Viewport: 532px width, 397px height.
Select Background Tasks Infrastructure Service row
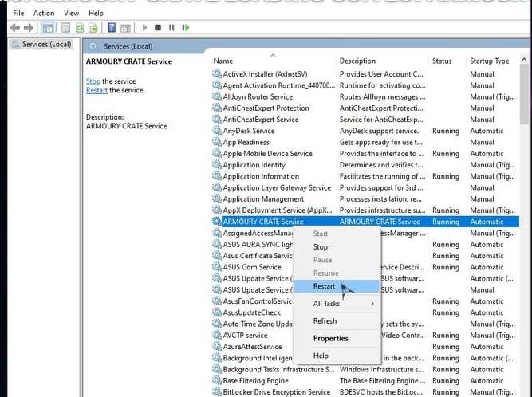coord(365,369)
